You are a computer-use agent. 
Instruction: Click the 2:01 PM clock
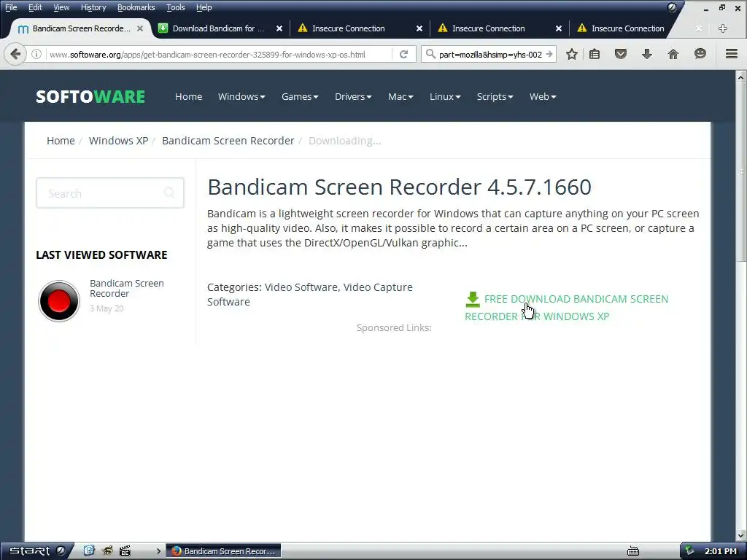point(720,551)
